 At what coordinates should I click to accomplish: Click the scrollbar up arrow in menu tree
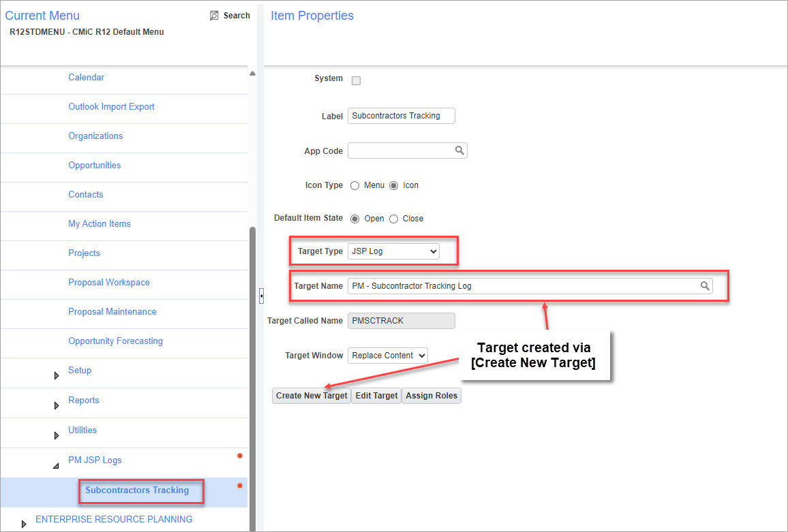tap(252, 72)
